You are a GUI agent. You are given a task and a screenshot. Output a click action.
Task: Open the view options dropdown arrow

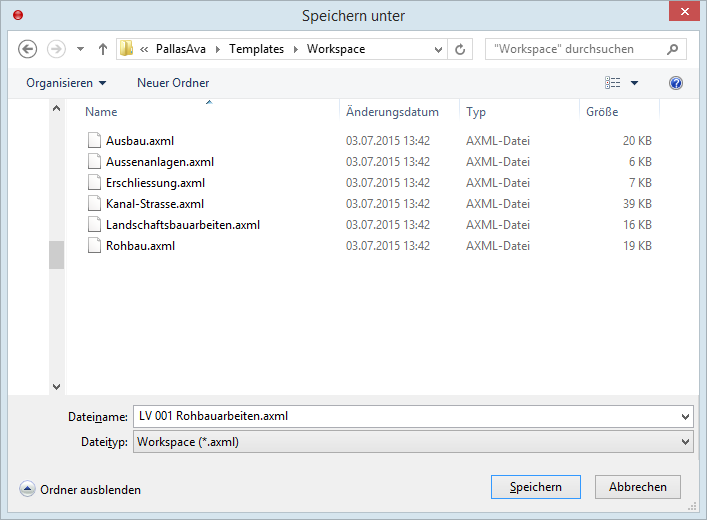634,83
